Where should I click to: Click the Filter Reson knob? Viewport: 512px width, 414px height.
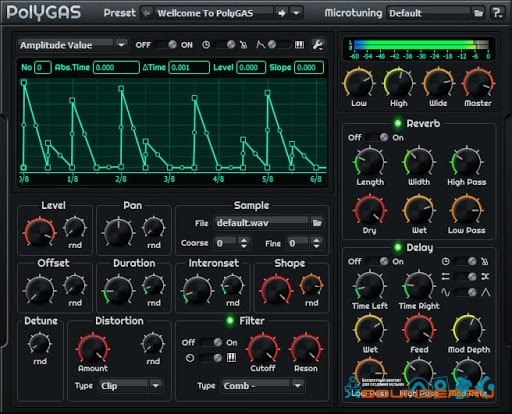coord(306,349)
